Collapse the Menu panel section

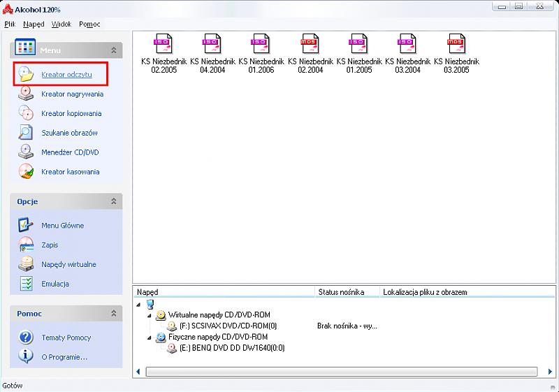pos(114,50)
